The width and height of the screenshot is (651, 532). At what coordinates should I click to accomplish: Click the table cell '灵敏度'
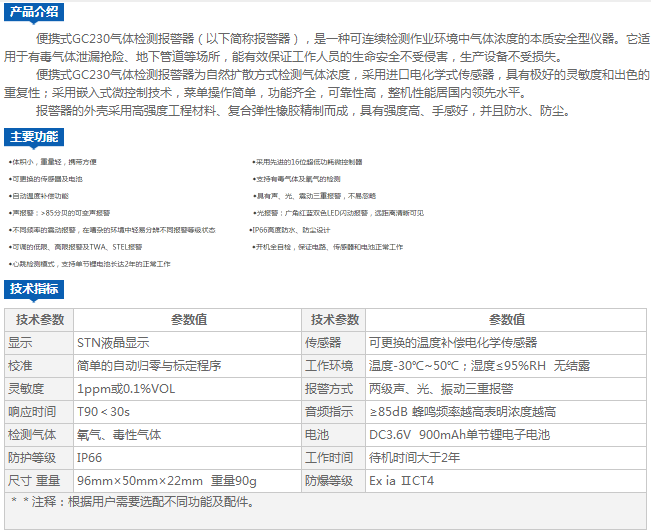click(39, 389)
